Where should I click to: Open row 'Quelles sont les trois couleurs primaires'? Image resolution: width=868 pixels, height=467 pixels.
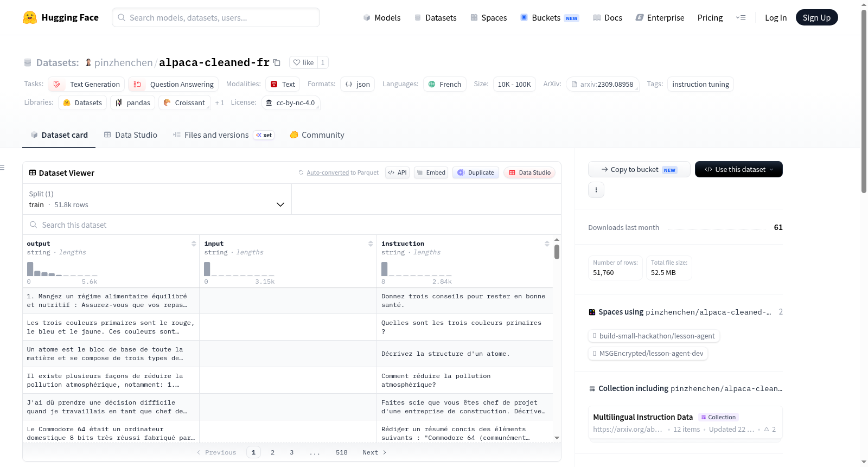(x=288, y=327)
